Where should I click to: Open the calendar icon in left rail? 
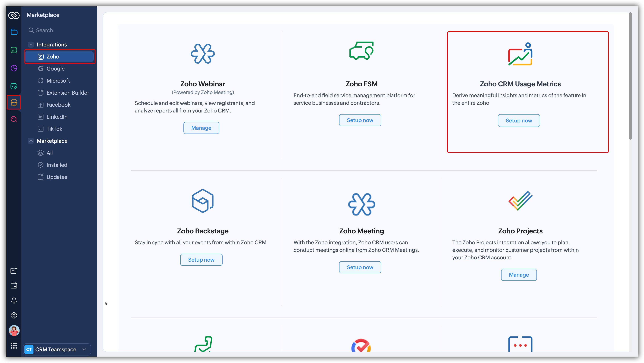tap(14, 286)
